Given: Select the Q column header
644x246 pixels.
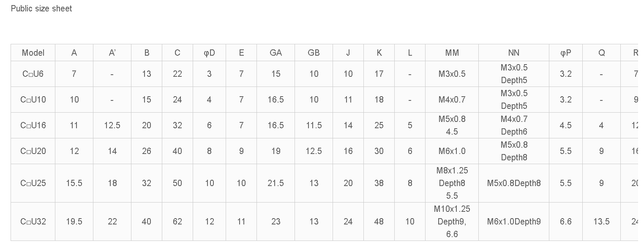Looking at the screenshot, I should (x=601, y=53).
